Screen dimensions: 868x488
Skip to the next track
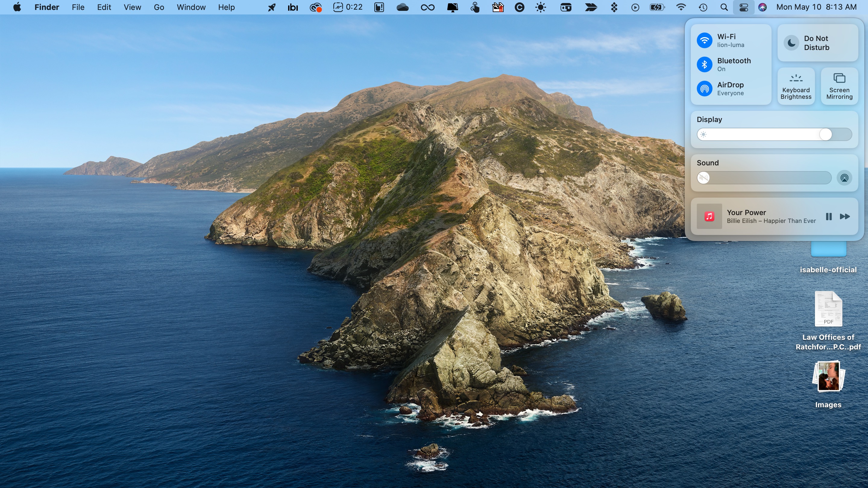(x=845, y=217)
